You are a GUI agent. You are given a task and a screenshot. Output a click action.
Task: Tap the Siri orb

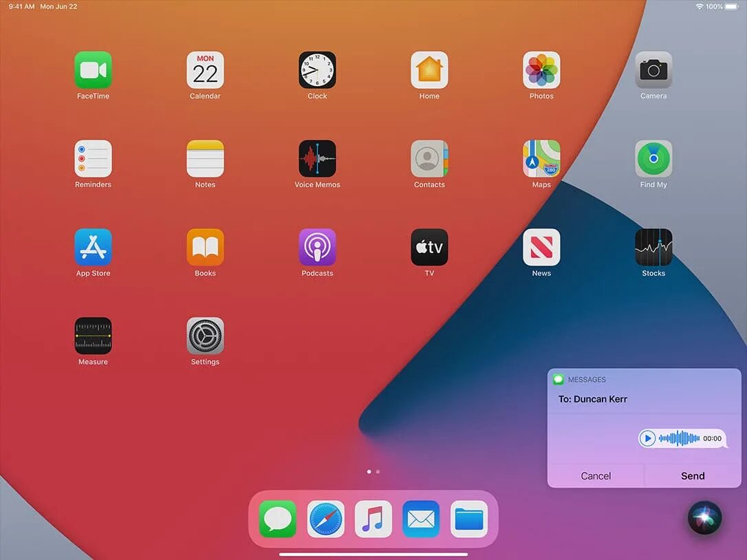[x=704, y=517]
